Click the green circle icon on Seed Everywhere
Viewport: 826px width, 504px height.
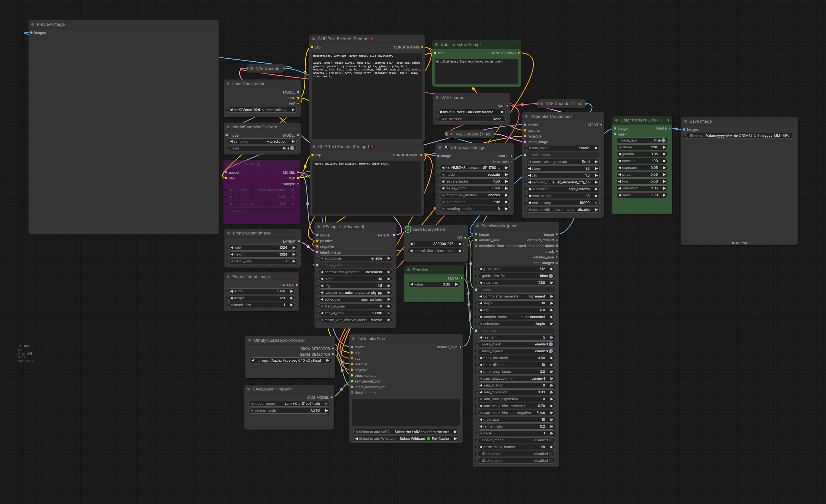tap(408, 230)
